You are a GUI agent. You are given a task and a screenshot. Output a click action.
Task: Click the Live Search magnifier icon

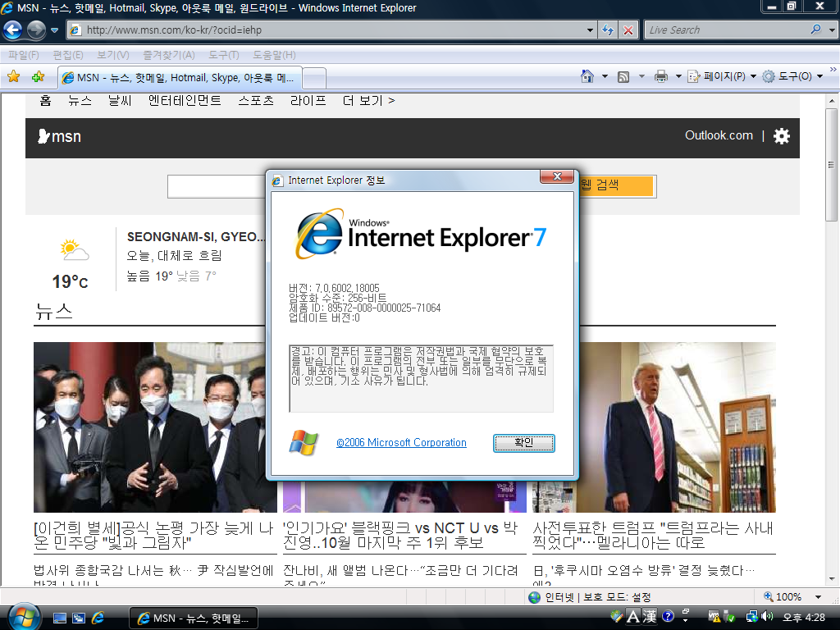[x=815, y=30]
